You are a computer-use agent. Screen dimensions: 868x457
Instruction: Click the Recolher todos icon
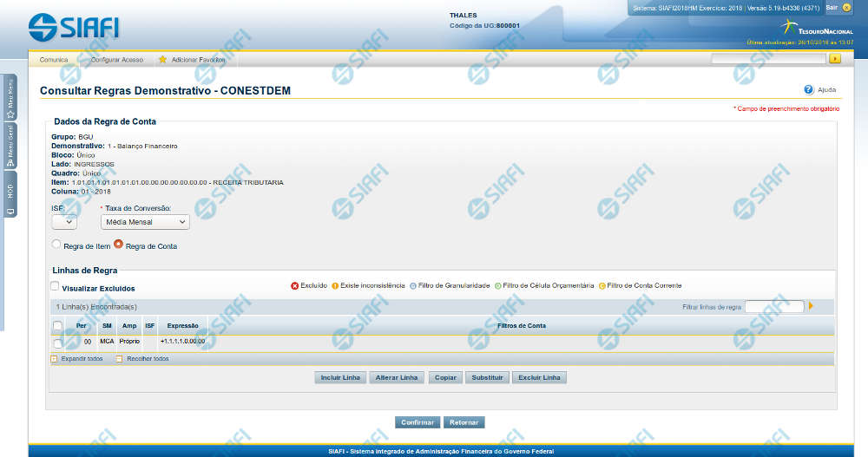pos(119,358)
